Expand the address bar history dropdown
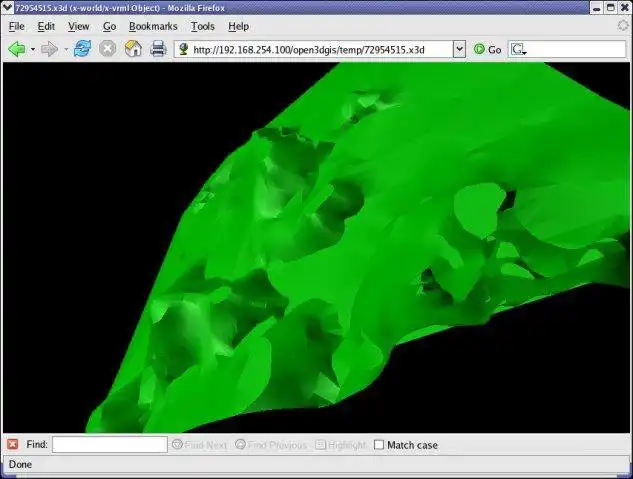Image resolution: width=633 pixels, height=479 pixels. 459,49
